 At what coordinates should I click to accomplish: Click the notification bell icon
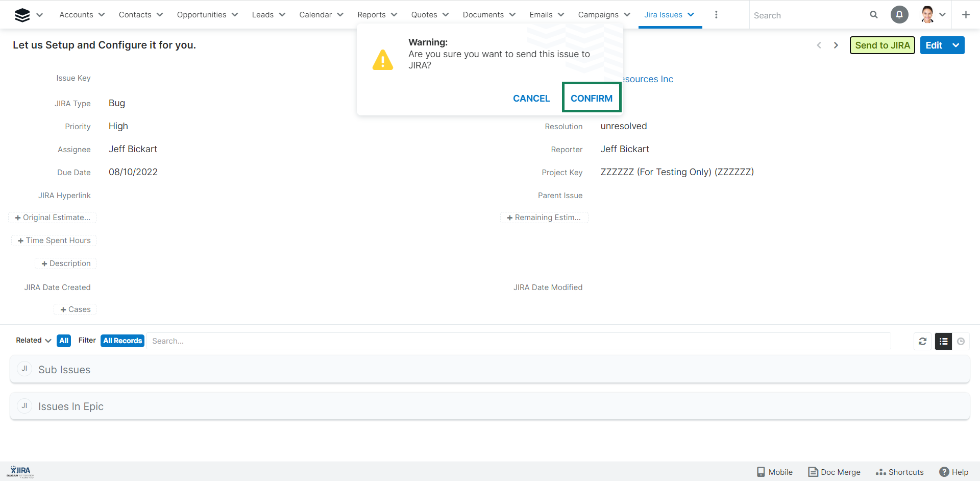[x=899, y=15]
